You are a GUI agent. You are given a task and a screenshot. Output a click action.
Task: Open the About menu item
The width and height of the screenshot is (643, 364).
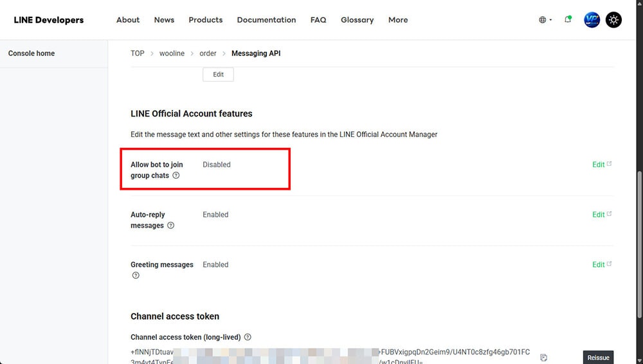[128, 20]
